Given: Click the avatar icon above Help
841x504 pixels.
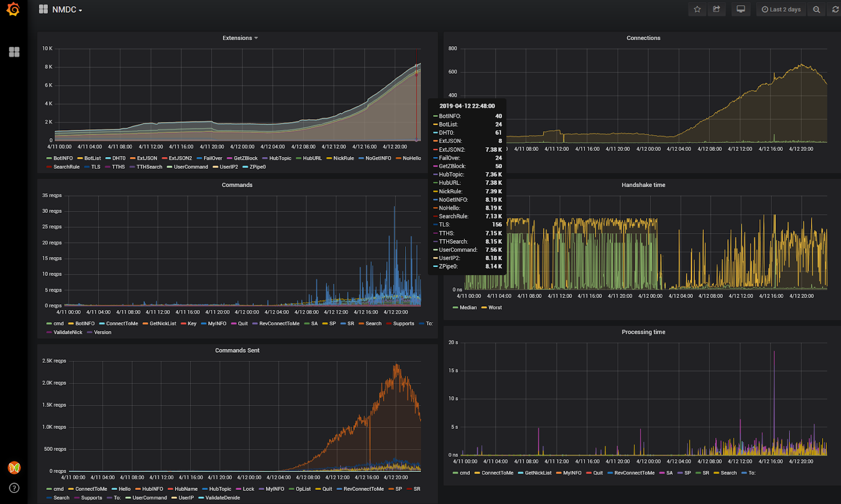Looking at the screenshot, I should click(x=14, y=467).
